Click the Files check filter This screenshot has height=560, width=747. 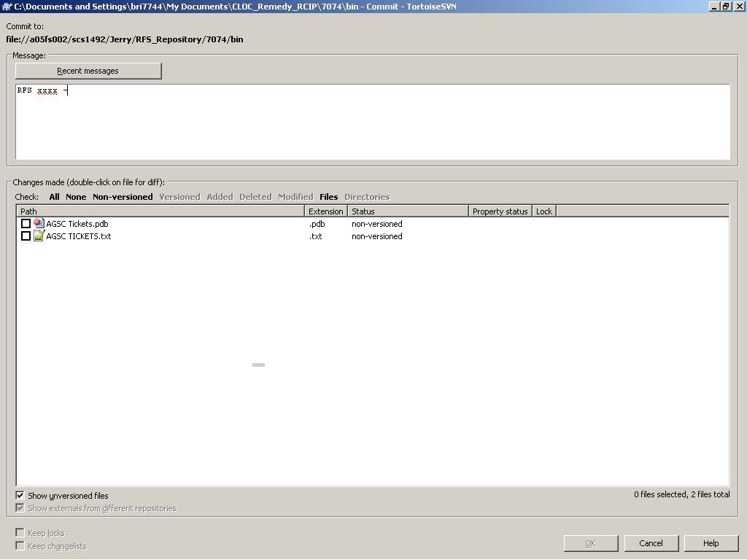(x=329, y=197)
